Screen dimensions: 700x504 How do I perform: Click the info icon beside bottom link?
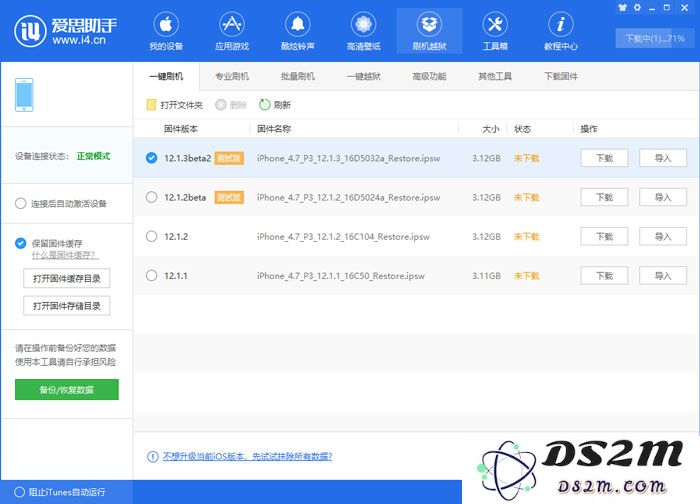coord(153,456)
